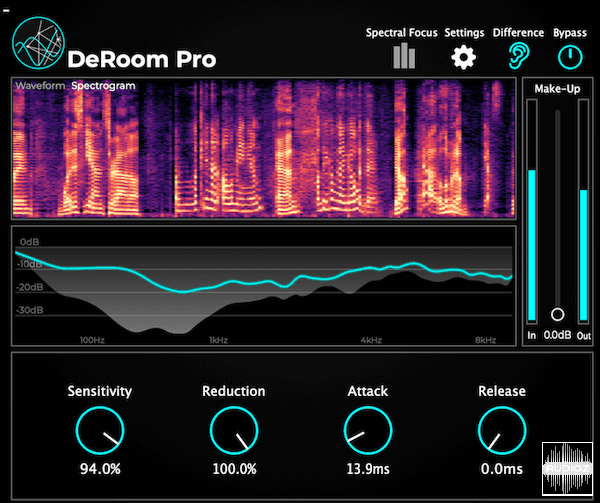Click the Bypass text label
This screenshot has height=503, width=600.
570,33
